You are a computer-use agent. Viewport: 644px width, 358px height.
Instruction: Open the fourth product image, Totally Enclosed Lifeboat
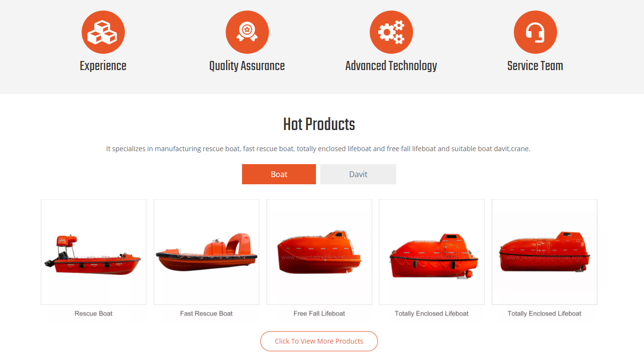coord(432,252)
